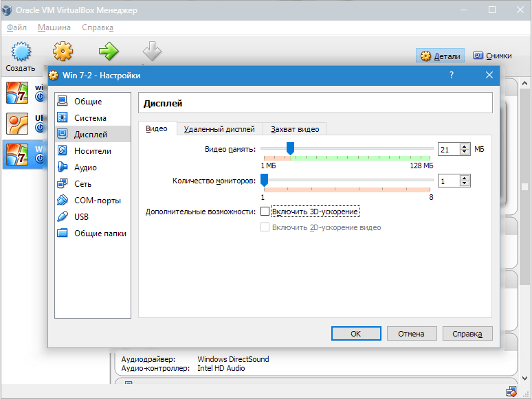The height and width of the screenshot is (399, 532).
Task: Switch to the Снимки snapshots view
Action: pos(493,56)
